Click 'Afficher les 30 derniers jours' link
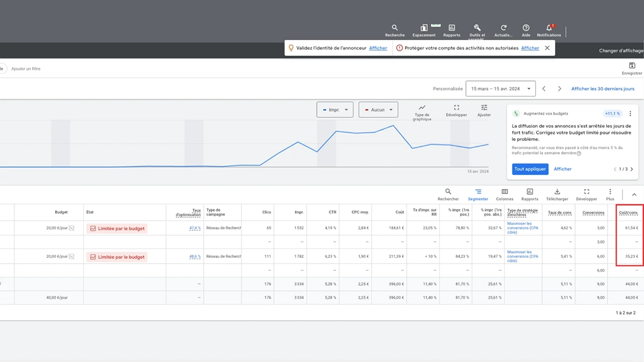This screenshot has height=362, width=644. (603, 89)
